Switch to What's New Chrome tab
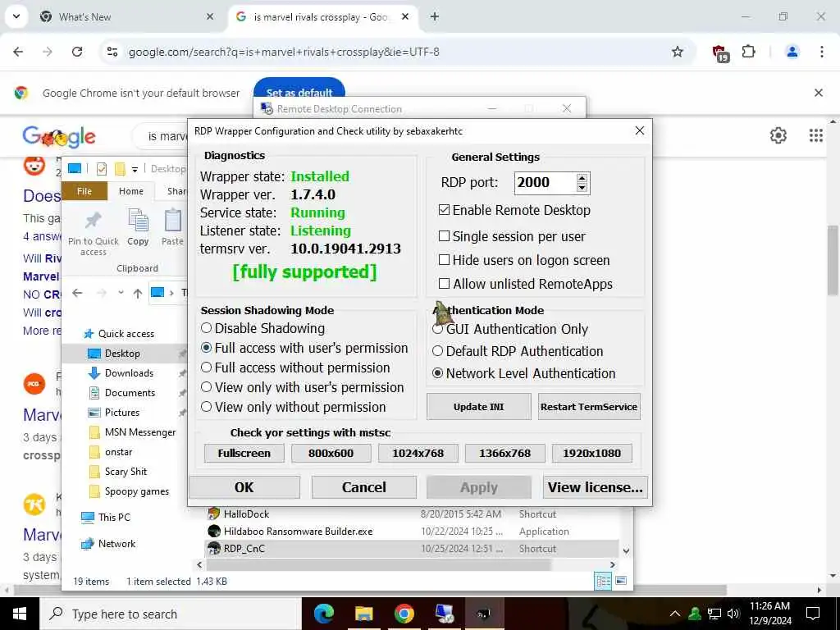 (127, 17)
